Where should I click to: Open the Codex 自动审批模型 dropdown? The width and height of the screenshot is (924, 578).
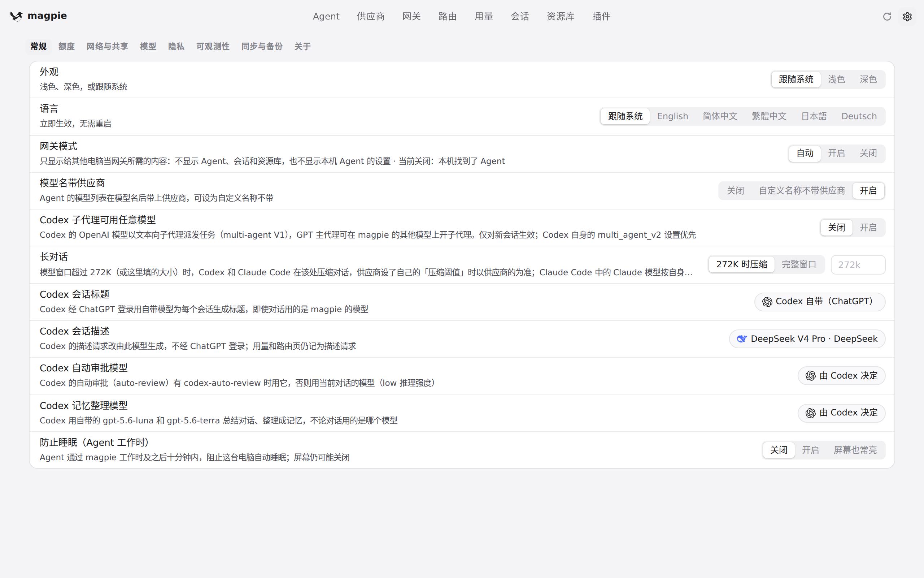841,376
